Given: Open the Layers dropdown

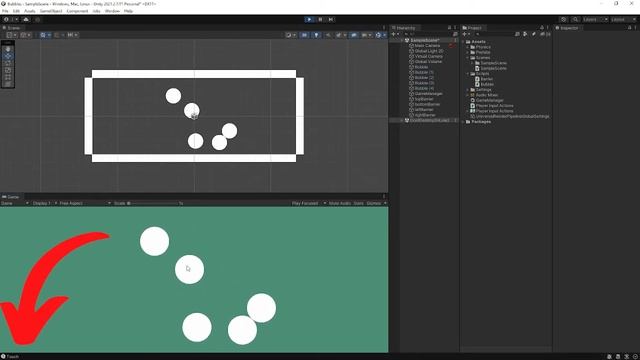Looking at the screenshot, I should tap(595, 20).
